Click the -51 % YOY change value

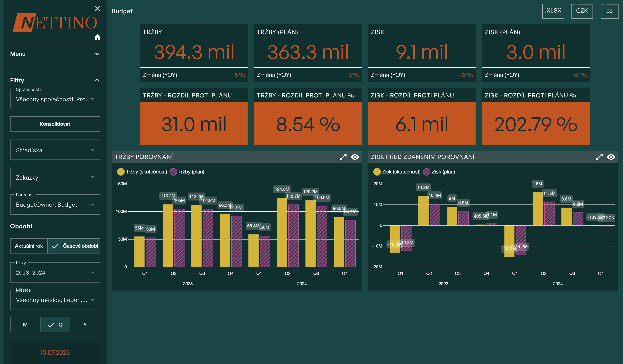click(580, 75)
